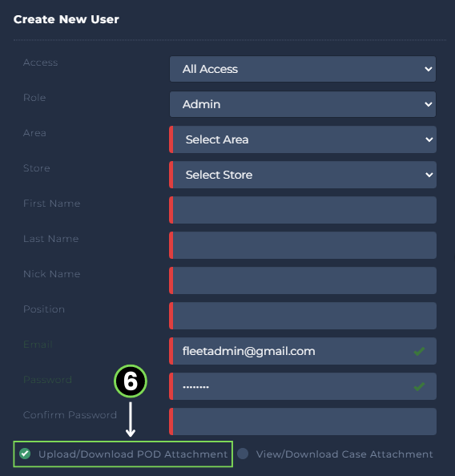
Task: Open the Access dropdown showing All Access
Action: pyautogui.click(x=303, y=69)
